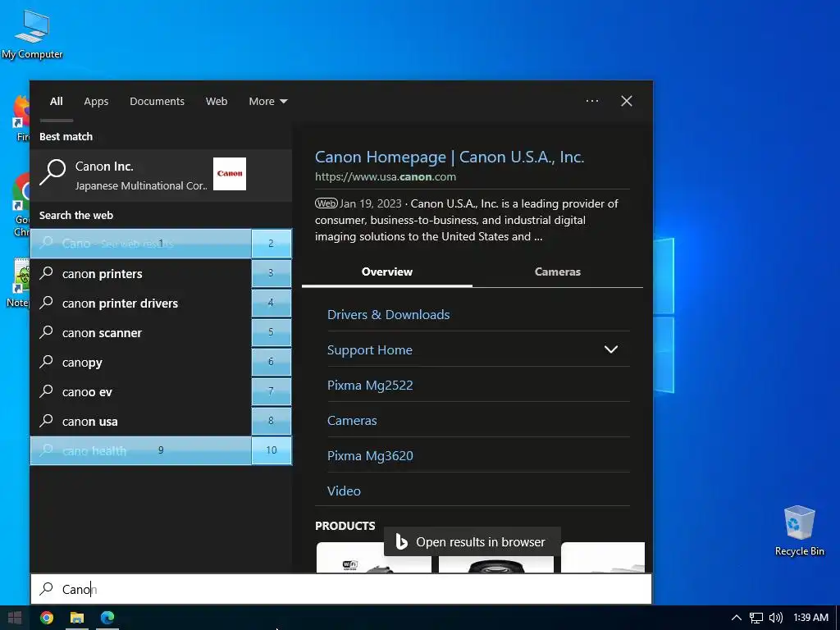Click the Canon logo thumbnail
The image size is (840, 630).
230,174
